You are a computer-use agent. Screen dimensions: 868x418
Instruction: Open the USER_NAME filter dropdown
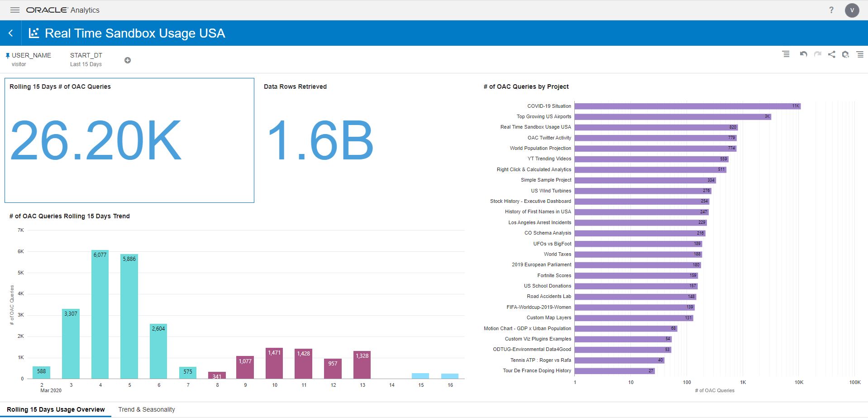[x=31, y=59]
